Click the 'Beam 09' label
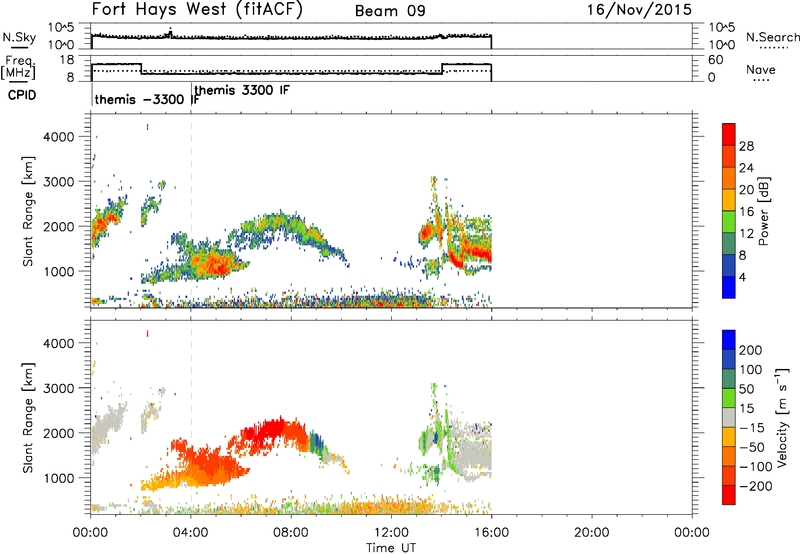 (x=390, y=11)
